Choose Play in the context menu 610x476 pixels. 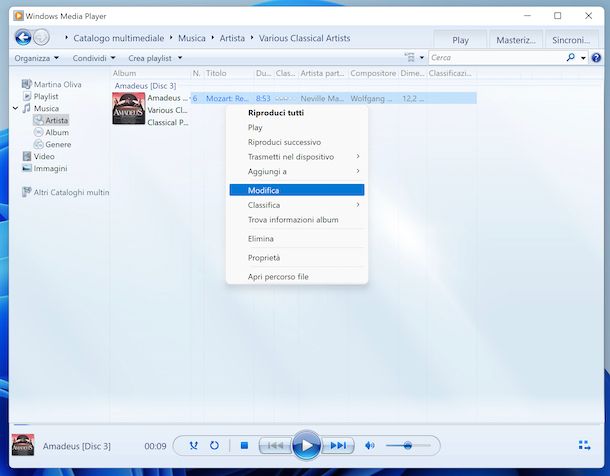[x=297, y=128]
